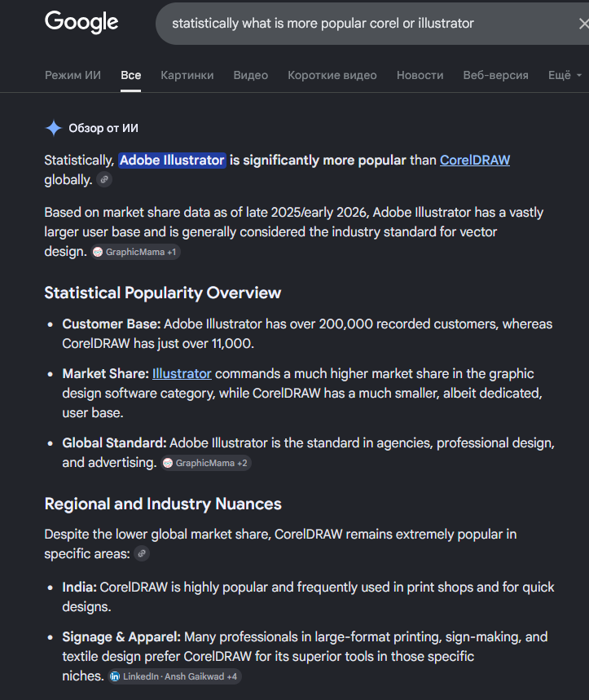Click the 'Signage & Apparel:' bullet label
The image size is (589, 700).
coord(121,636)
